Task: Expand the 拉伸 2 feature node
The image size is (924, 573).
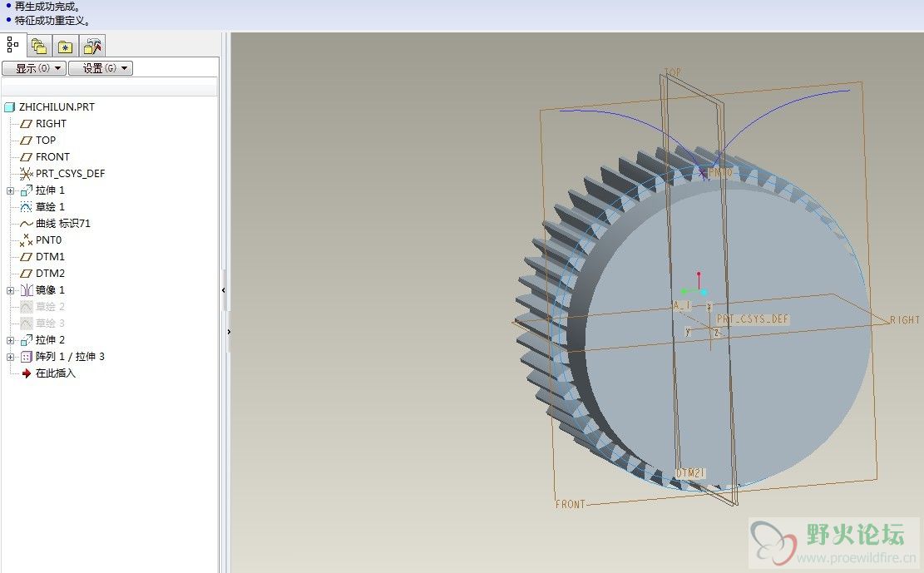Action: tap(10, 340)
